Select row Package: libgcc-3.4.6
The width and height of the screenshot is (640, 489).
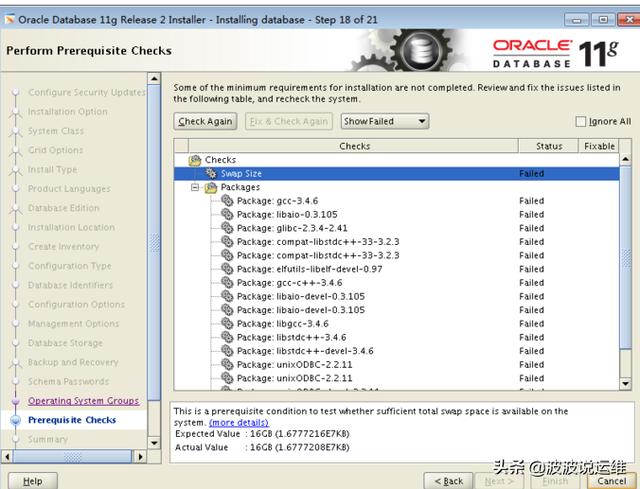tap(396, 324)
